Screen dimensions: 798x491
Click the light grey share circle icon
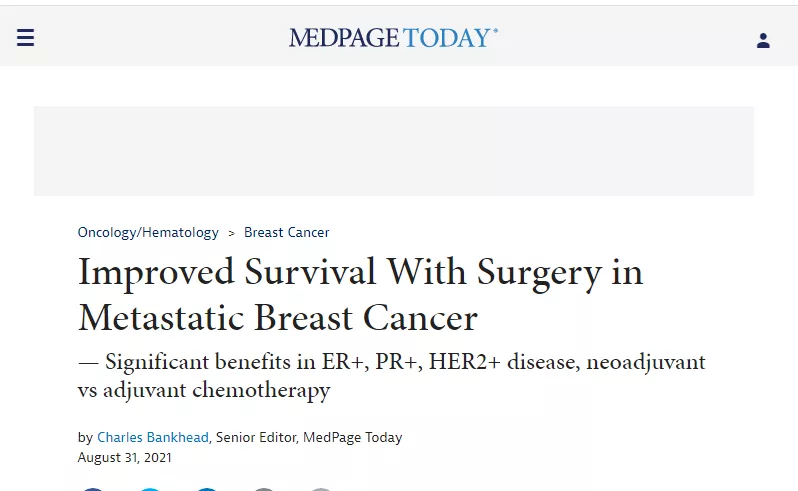[x=321, y=489]
